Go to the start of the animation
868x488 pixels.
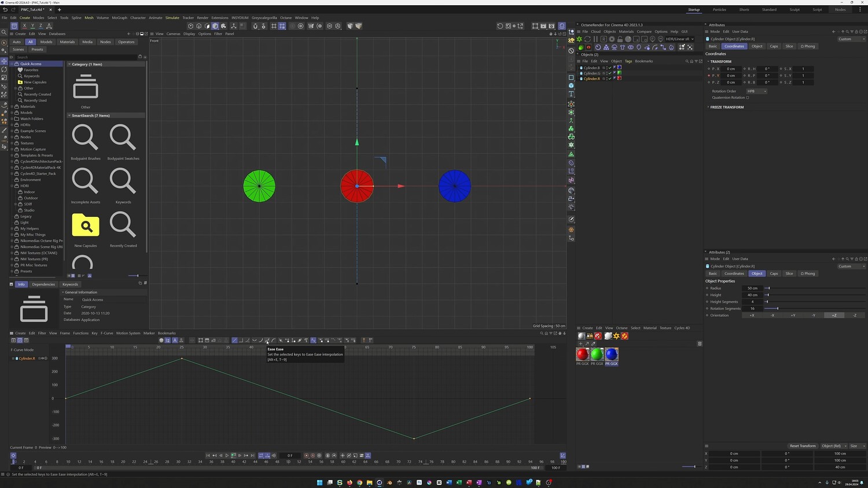tap(208, 456)
